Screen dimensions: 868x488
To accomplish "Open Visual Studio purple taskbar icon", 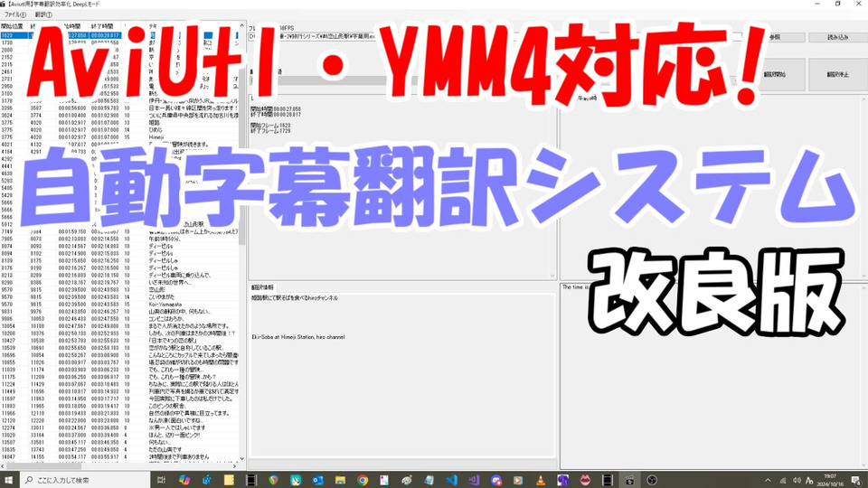I will tap(473, 480).
